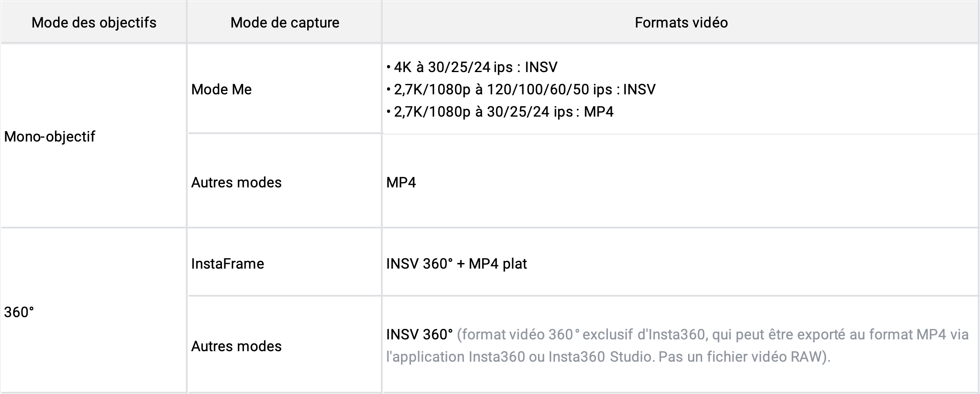
Task: Click the "INSV 360° + MP4 plat" cell
Action: [x=456, y=264]
